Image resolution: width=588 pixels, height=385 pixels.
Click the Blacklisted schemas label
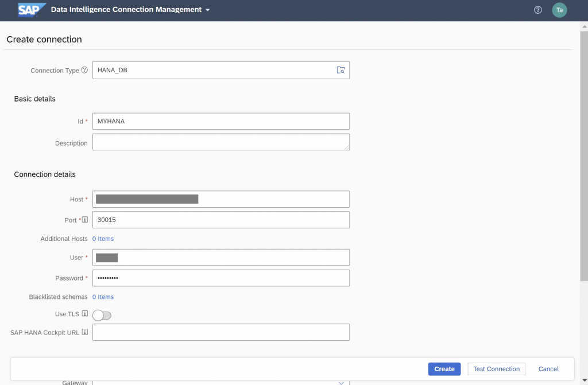pyautogui.click(x=58, y=297)
